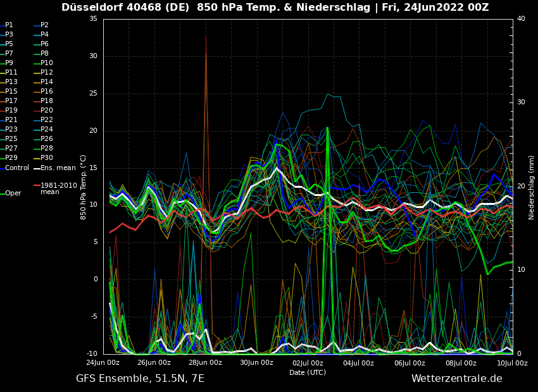The height and width of the screenshot is (392, 538).
Task: Click the Control legend entry
Action: (17, 168)
